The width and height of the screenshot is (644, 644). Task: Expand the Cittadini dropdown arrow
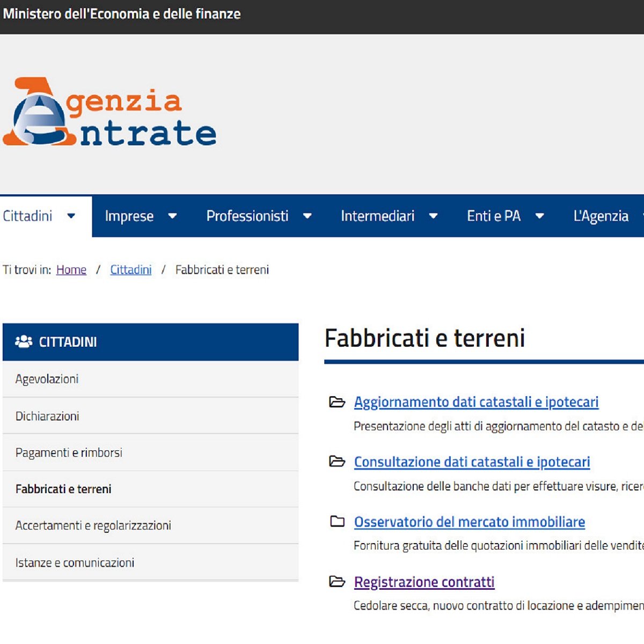tap(71, 216)
